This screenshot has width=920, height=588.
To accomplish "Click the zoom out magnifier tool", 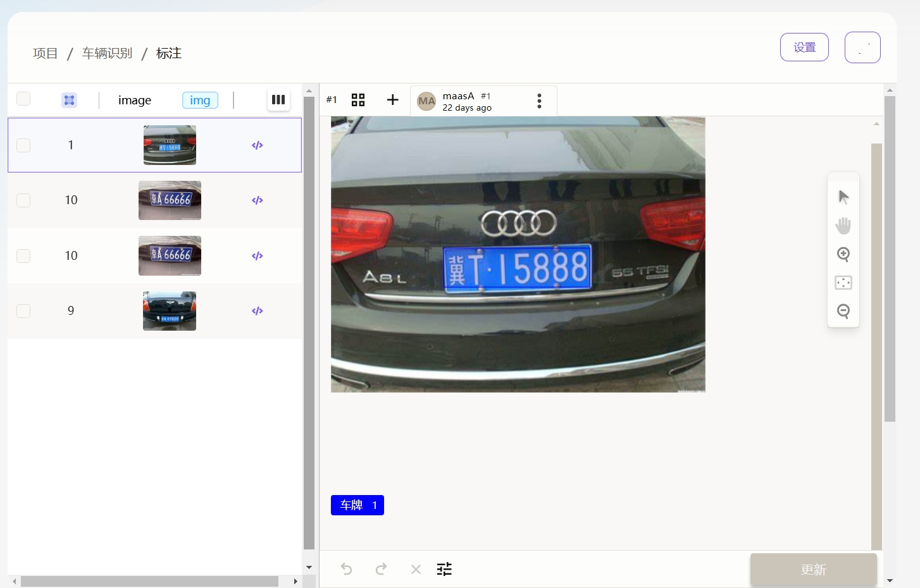I will [843, 311].
